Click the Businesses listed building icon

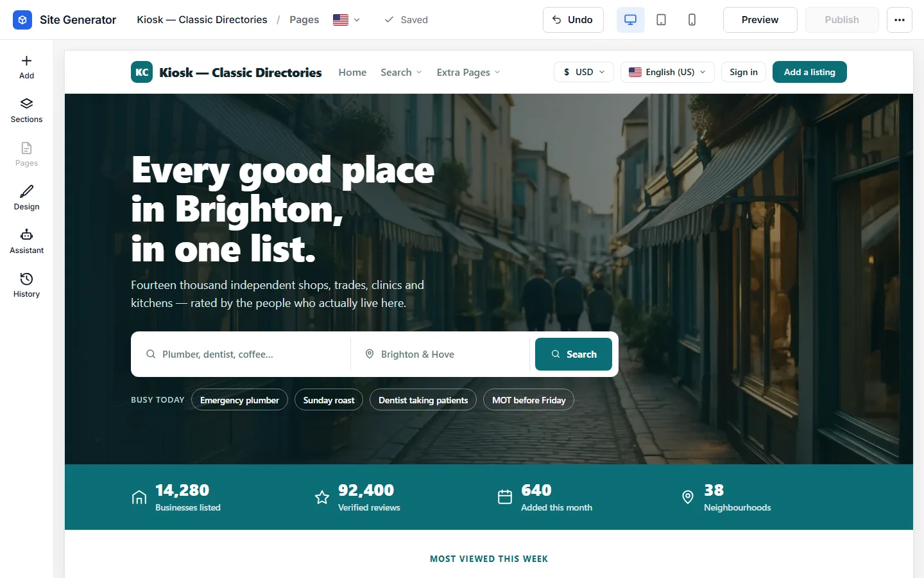(x=139, y=497)
